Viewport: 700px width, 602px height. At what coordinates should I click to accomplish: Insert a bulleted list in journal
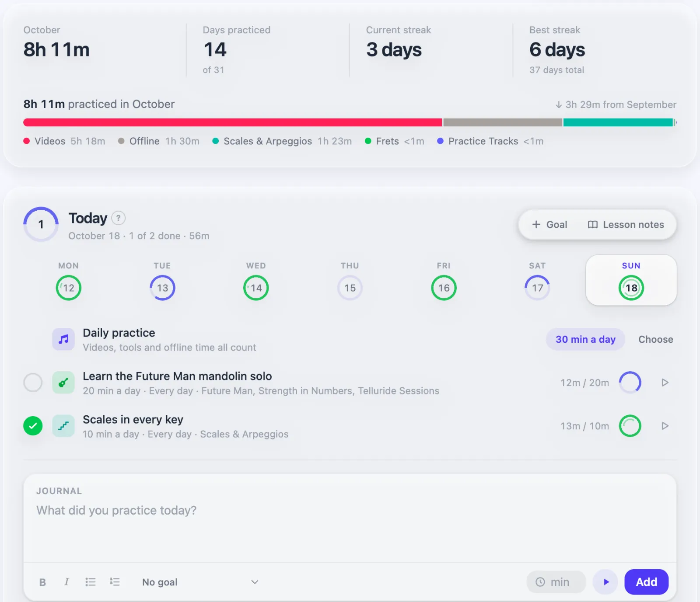point(91,582)
